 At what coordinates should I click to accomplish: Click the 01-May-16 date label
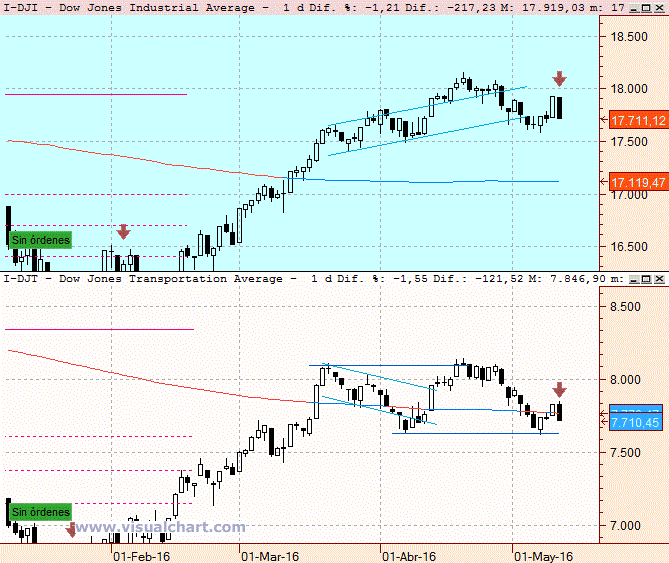point(543,556)
